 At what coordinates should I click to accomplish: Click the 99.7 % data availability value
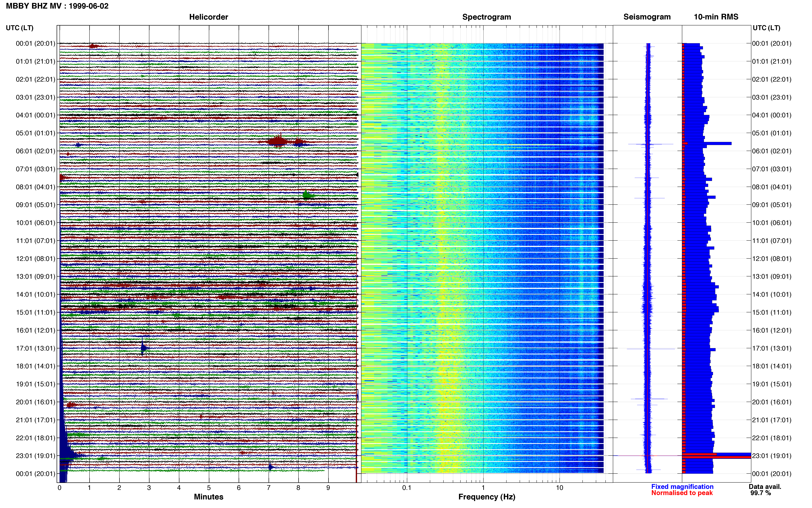click(x=761, y=493)
